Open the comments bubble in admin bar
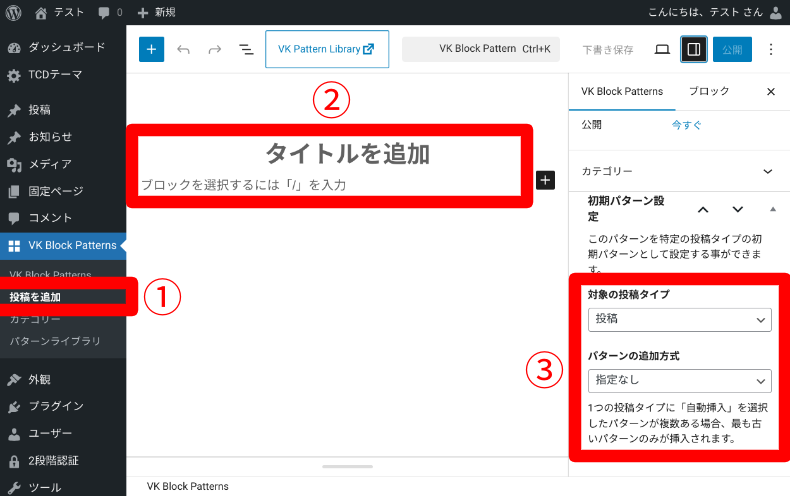790x496 pixels. [110, 12]
